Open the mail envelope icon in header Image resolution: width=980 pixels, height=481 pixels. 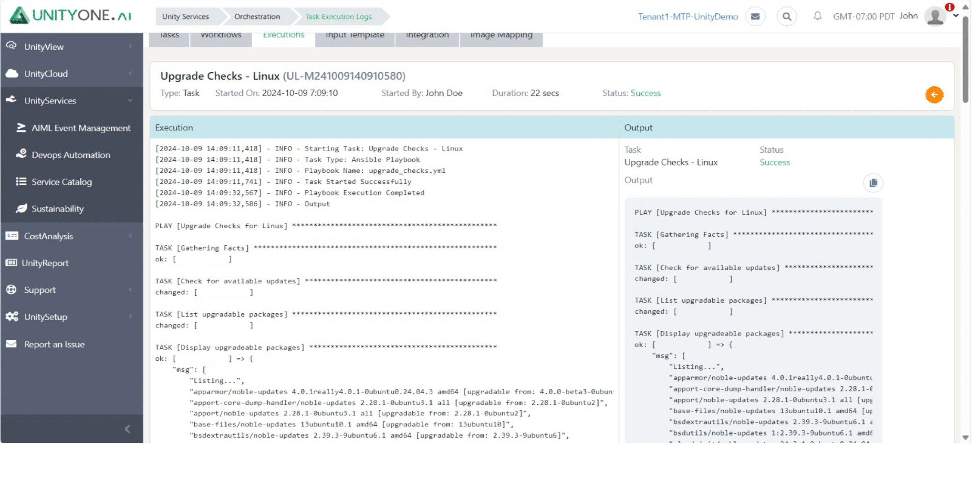(x=755, y=16)
